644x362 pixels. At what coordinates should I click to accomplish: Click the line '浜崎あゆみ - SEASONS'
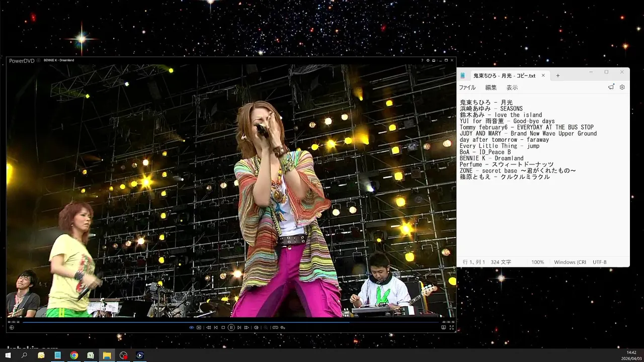click(491, 109)
